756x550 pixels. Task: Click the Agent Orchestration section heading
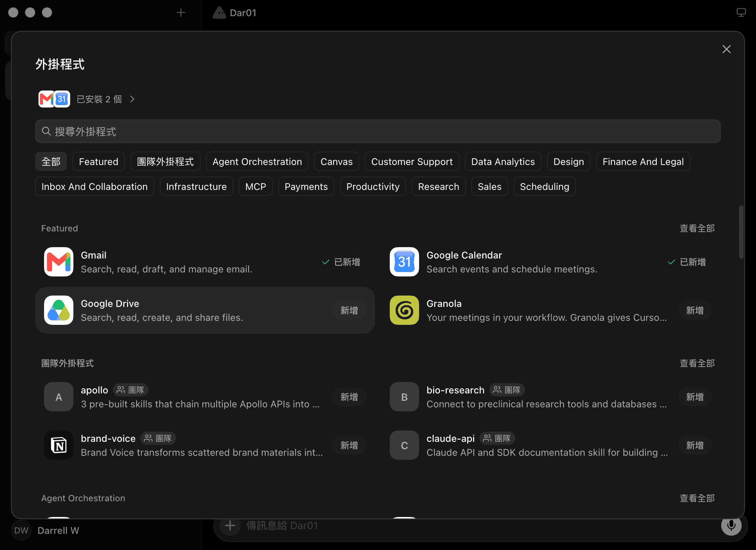(x=83, y=498)
